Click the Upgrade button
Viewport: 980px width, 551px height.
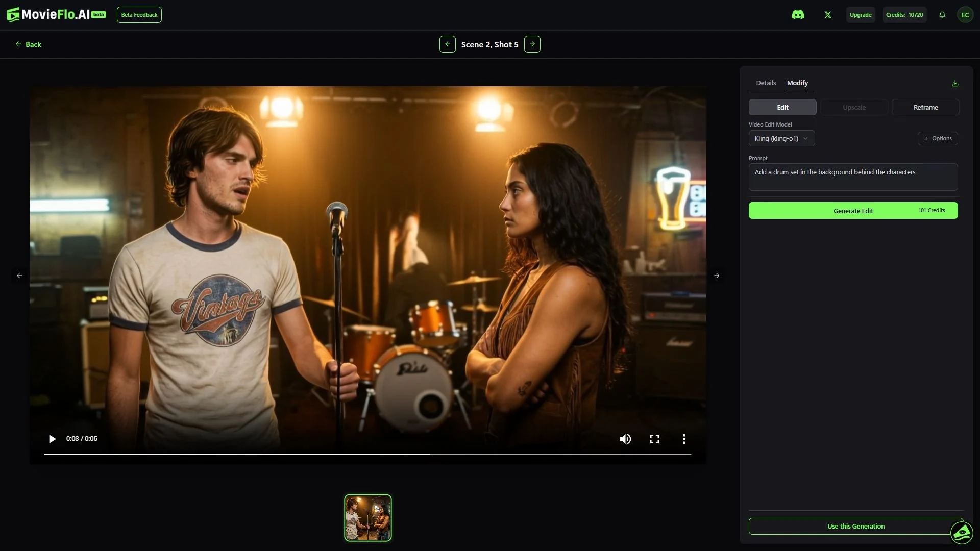point(861,14)
